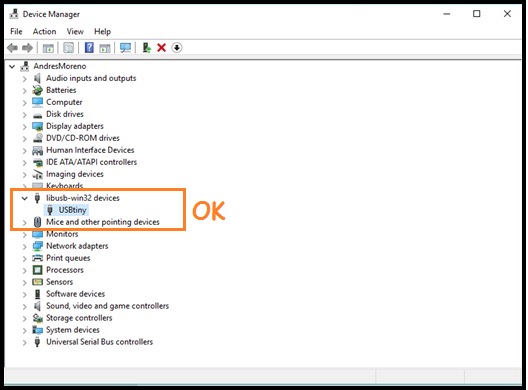Click the Computer monitor icon
Viewport: 528px width, 390px height.
coord(37,102)
